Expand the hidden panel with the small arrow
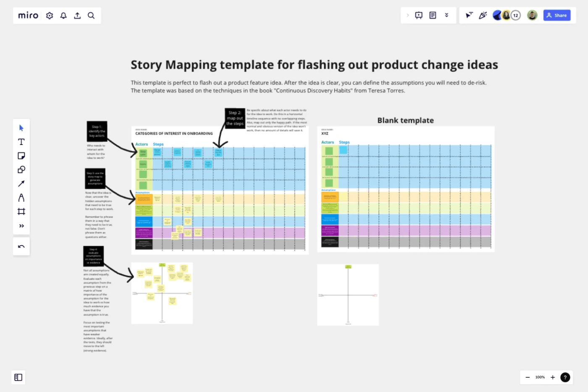The image size is (588, 392). (x=408, y=15)
